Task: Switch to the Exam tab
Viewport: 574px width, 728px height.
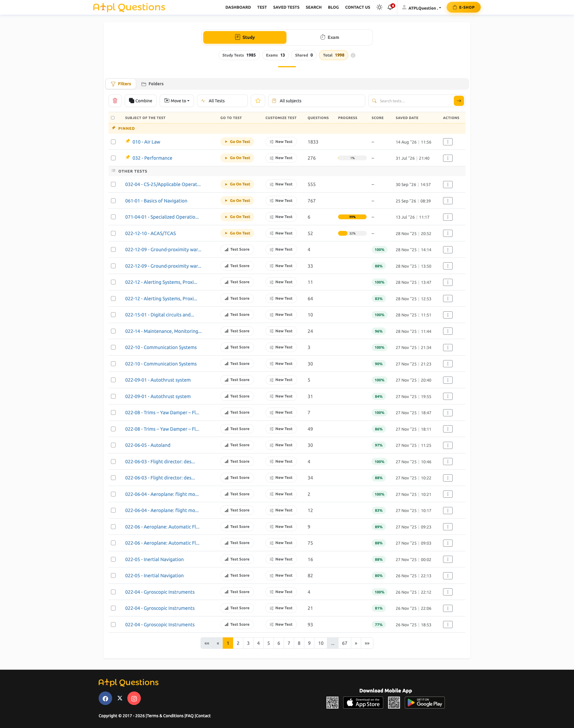Action: (329, 37)
